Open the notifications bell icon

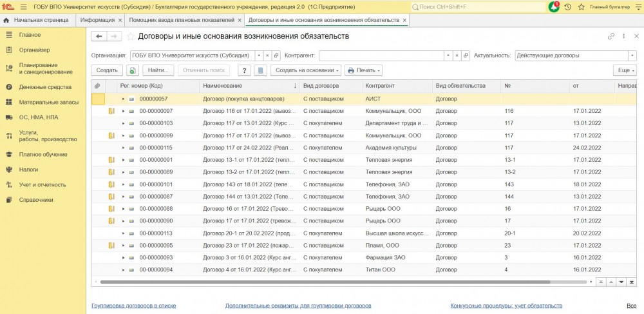coord(554,7)
